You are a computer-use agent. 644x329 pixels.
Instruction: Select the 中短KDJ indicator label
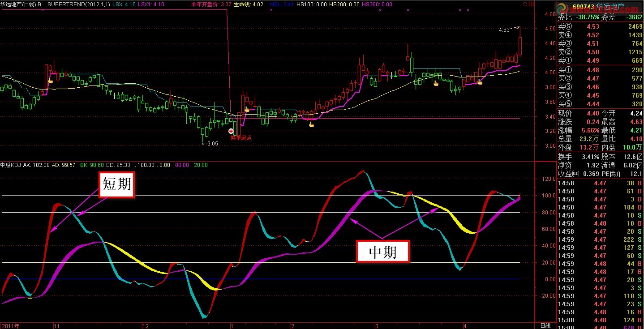11,165
